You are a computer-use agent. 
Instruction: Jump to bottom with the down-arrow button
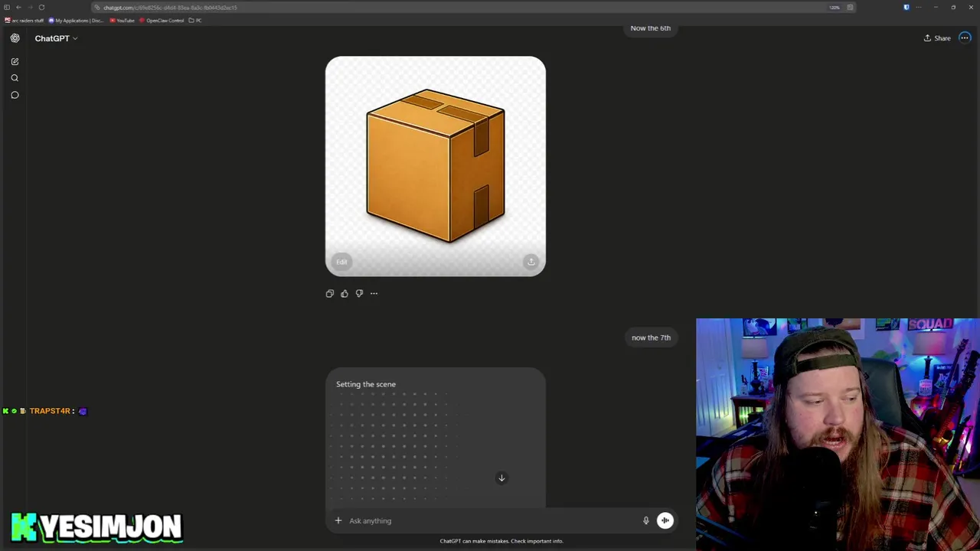click(x=501, y=478)
